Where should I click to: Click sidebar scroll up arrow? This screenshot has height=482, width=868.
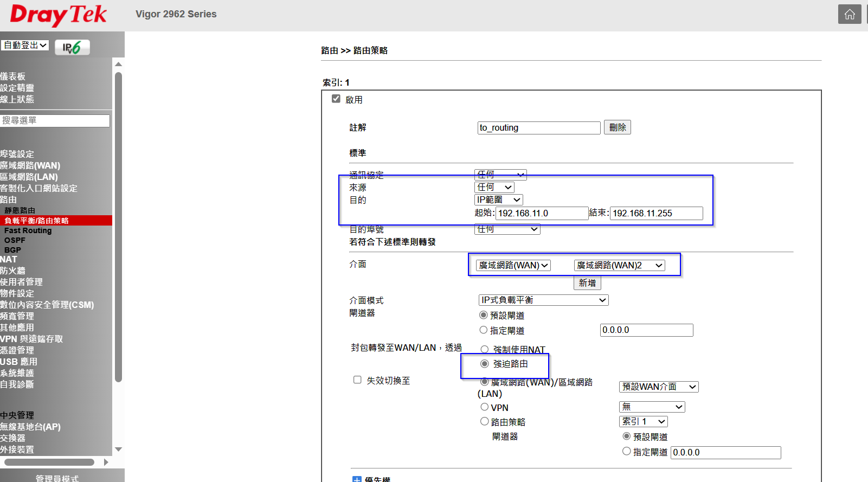(118, 65)
